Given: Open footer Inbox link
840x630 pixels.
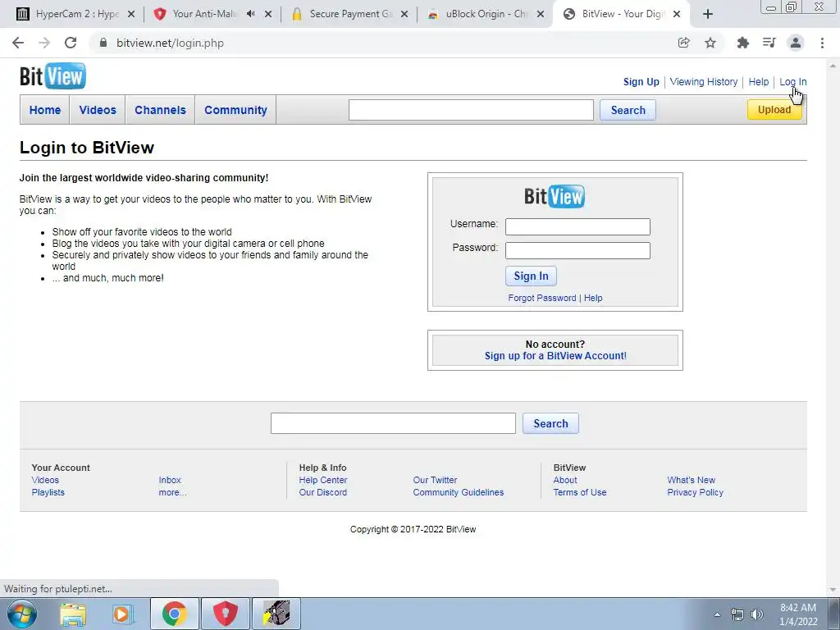Looking at the screenshot, I should [x=170, y=480].
